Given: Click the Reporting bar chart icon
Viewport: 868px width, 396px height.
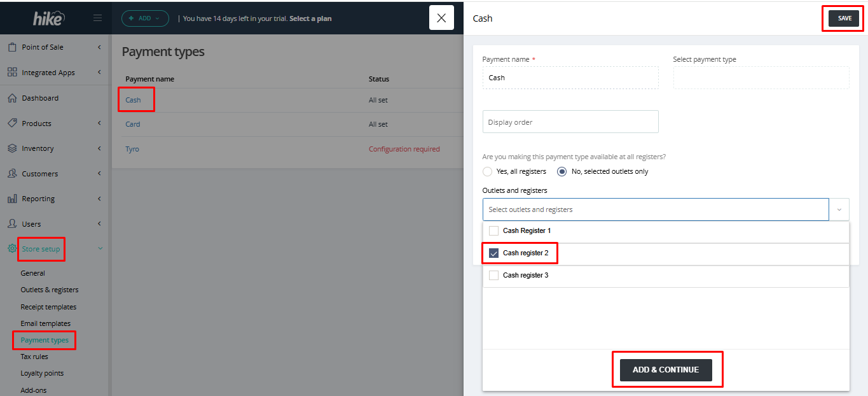Looking at the screenshot, I should coord(12,199).
